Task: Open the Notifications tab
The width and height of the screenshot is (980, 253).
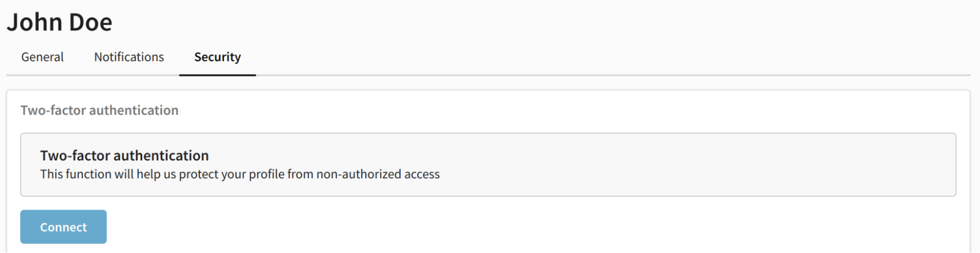Action: [129, 57]
